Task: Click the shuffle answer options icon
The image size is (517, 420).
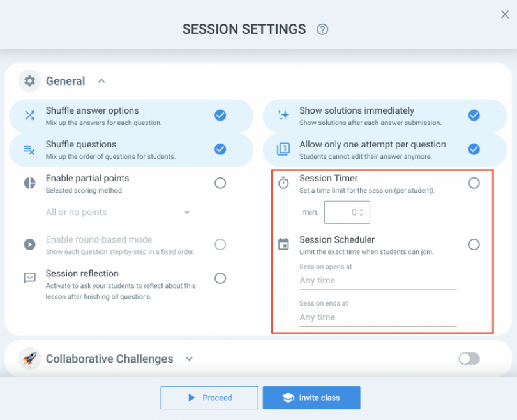Action: (x=29, y=115)
